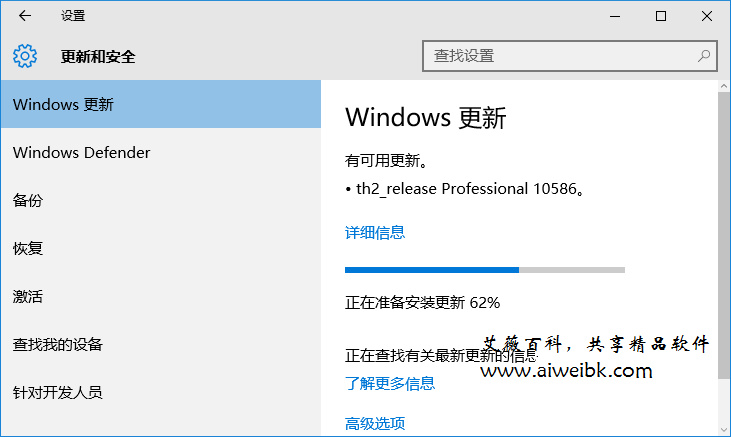Click the update progress bar

point(485,270)
